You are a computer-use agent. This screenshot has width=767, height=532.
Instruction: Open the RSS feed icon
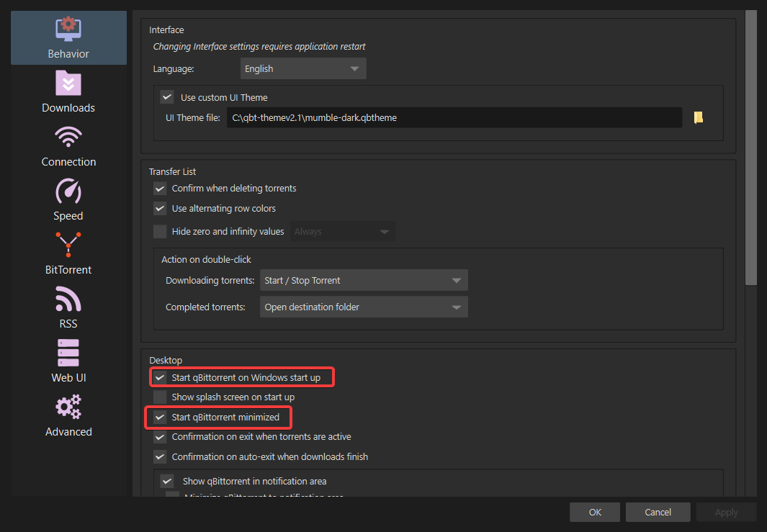point(68,299)
